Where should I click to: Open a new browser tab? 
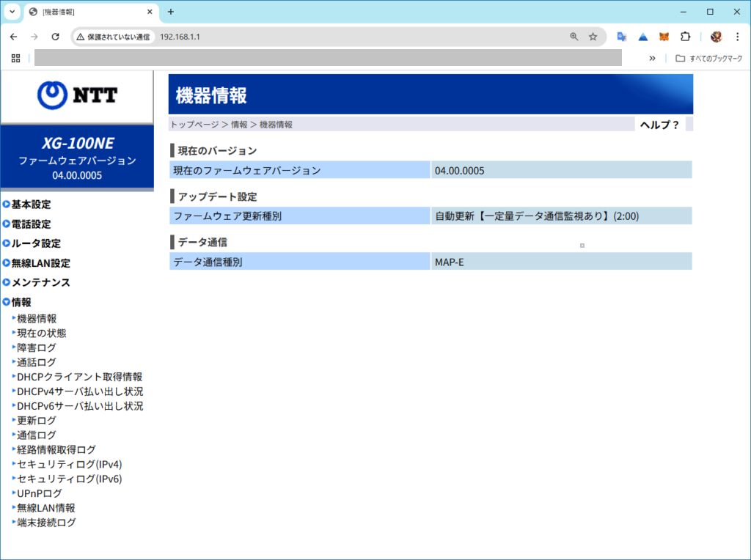point(171,12)
